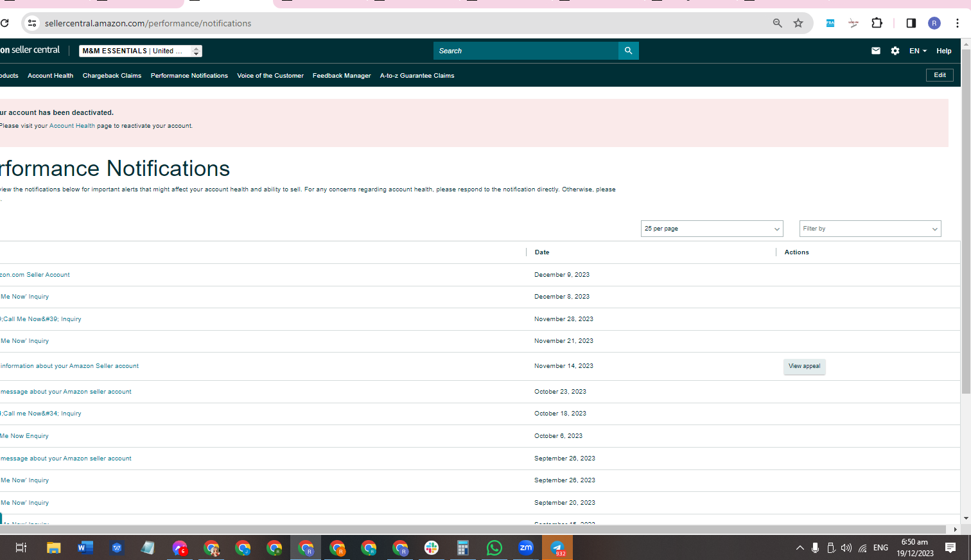Open Chargeback Claims menu item

(x=112, y=76)
